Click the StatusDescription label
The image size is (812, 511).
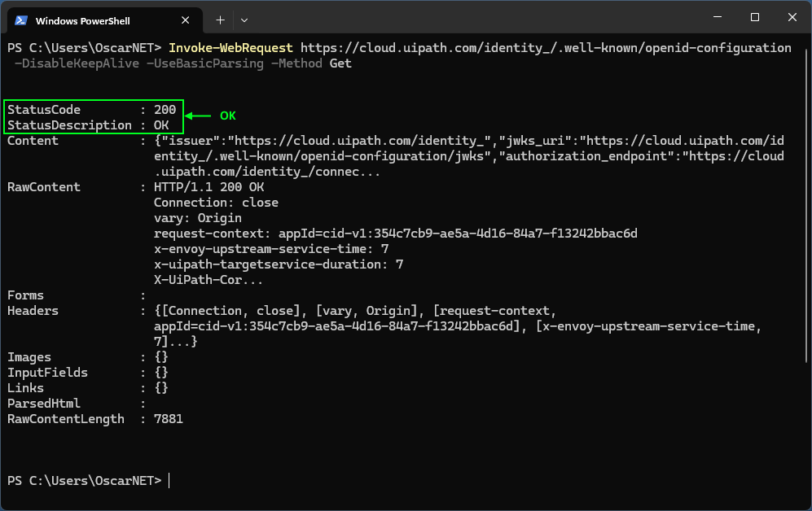click(69, 125)
